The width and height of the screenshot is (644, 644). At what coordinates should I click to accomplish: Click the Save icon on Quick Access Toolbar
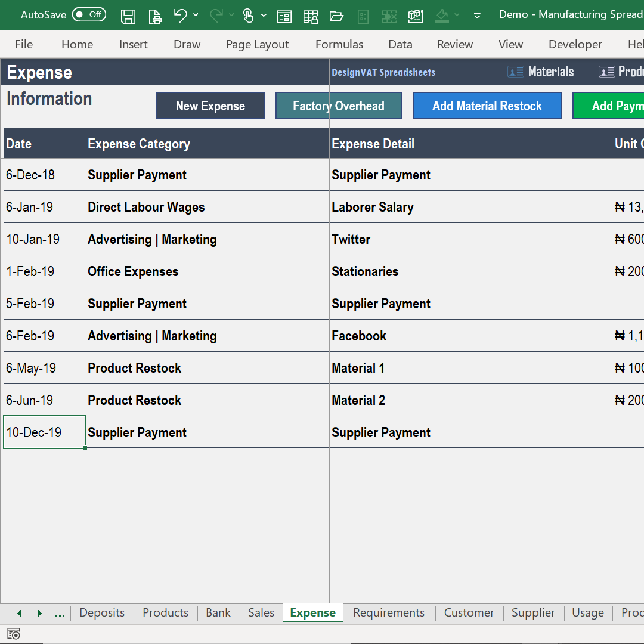[128, 16]
